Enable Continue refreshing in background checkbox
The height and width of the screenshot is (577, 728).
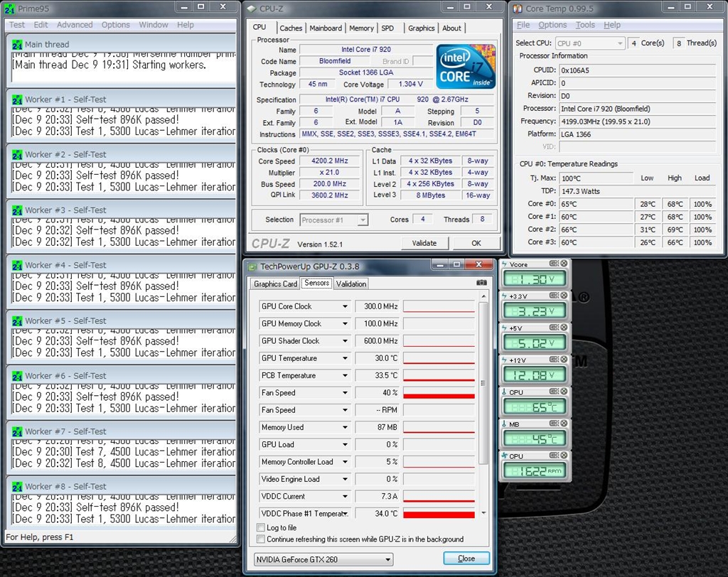pos(260,539)
